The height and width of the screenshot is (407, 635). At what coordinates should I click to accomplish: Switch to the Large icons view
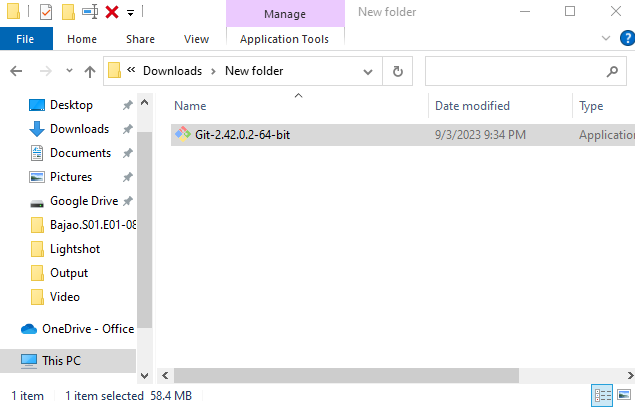(624, 394)
